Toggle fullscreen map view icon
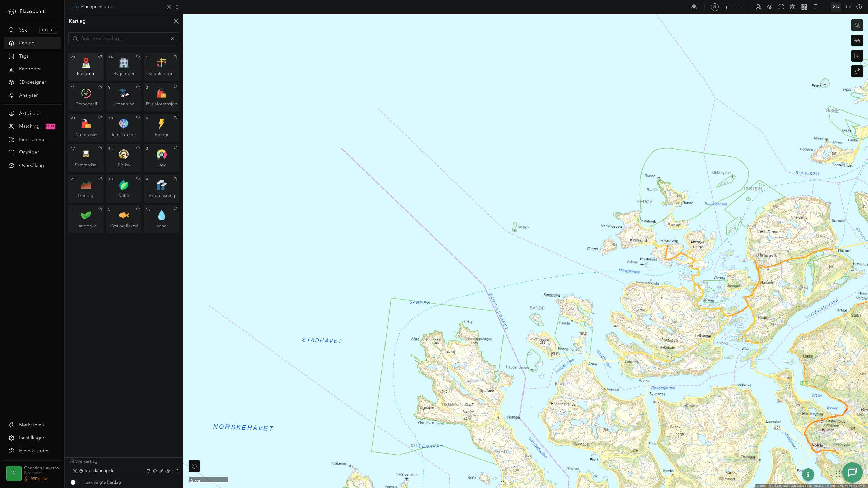The height and width of the screenshot is (488, 868). coord(781,7)
